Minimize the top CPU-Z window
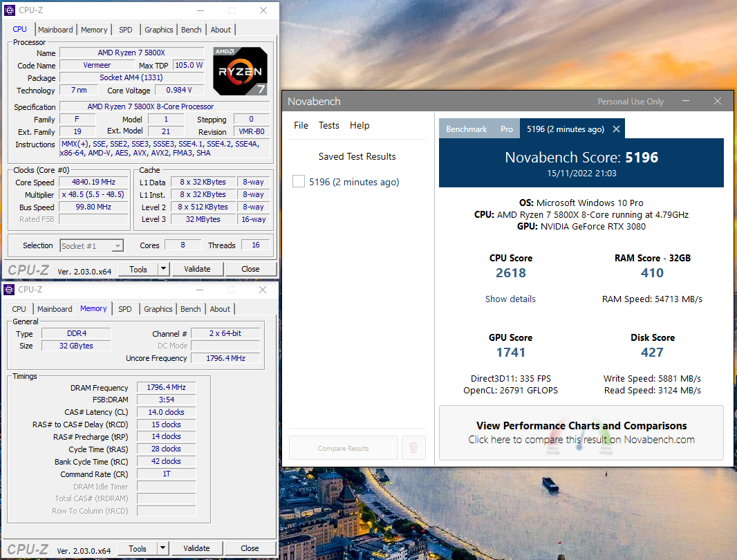The height and width of the screenshot is (560, 737). [200, 10]
